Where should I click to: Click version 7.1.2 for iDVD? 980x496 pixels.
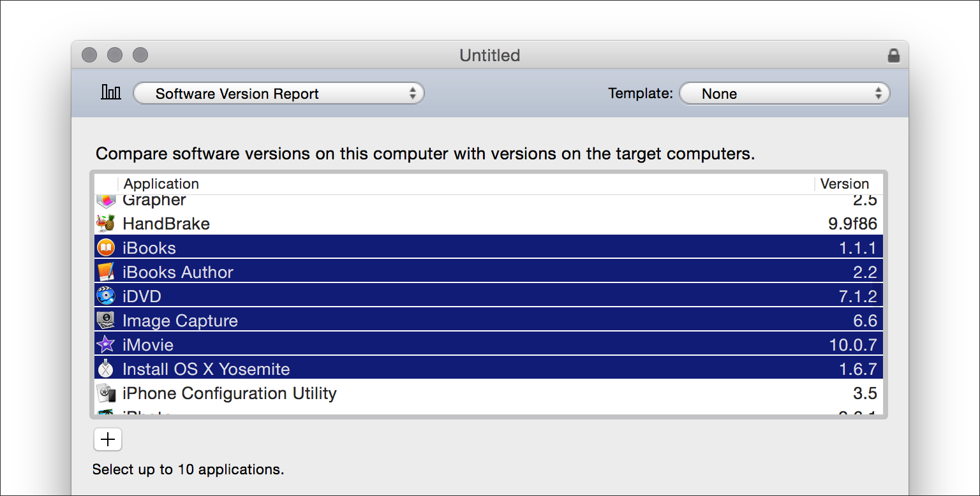point(857,296)
